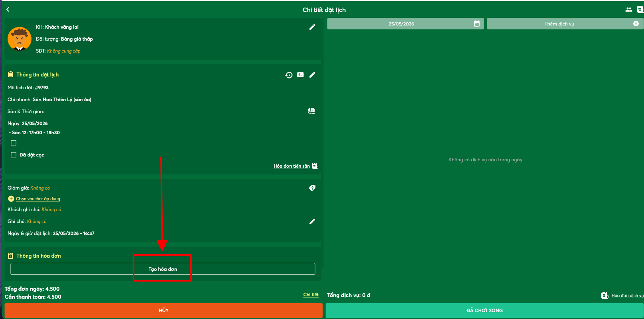Open Hóa đơn dịch vụ link
The width and height of the screenshot is (644, 319).
(627, 296)
